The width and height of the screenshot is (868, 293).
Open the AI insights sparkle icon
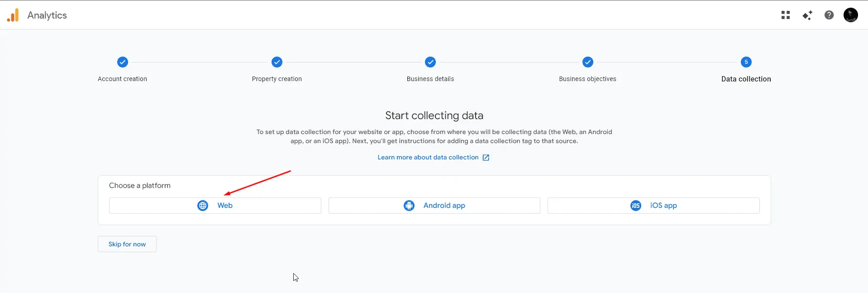tap(807, 15)
